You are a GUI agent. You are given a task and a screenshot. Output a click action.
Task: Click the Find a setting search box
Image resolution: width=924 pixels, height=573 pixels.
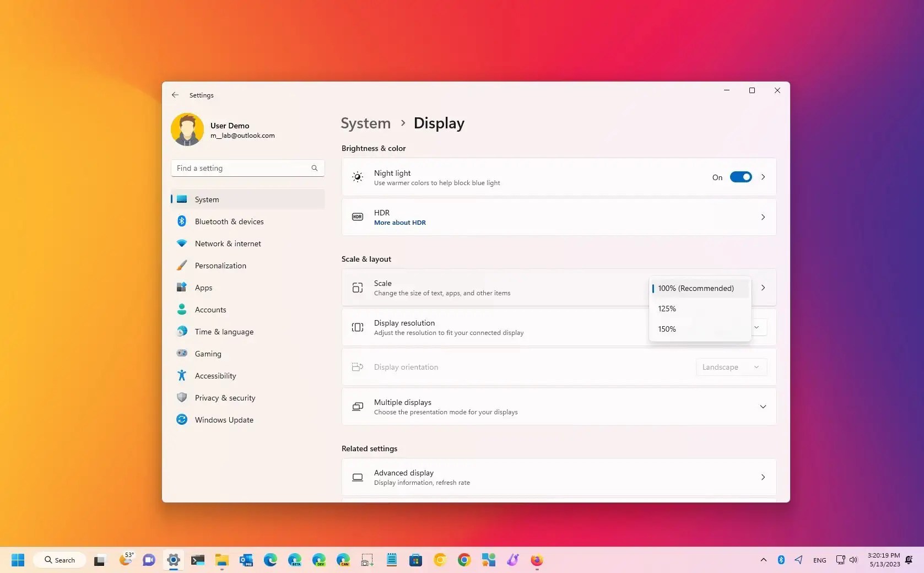tap(247, 168)
